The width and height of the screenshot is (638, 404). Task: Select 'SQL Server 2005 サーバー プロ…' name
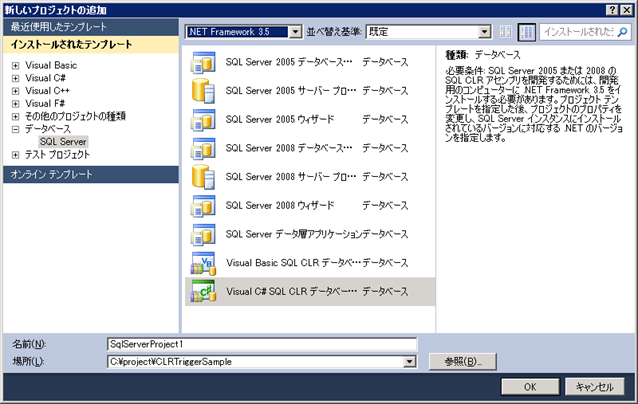pyautogui.click(x=291, y=91)
